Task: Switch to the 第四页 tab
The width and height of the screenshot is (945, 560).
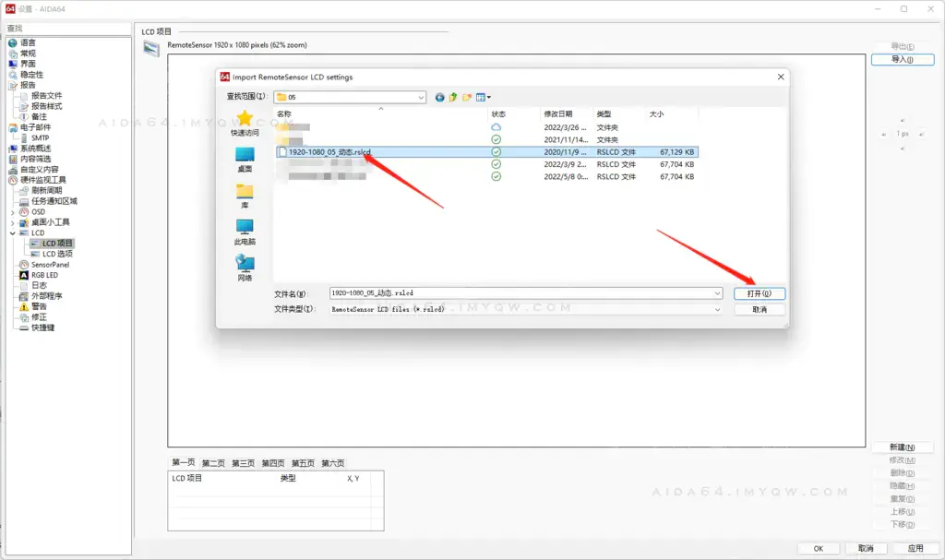Action: (273, 463)
